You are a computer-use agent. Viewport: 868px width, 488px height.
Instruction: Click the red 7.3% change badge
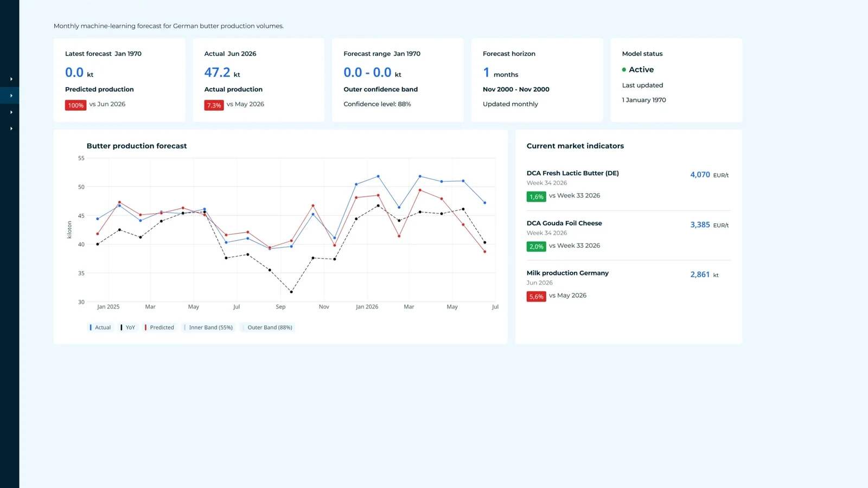point(214,105)
